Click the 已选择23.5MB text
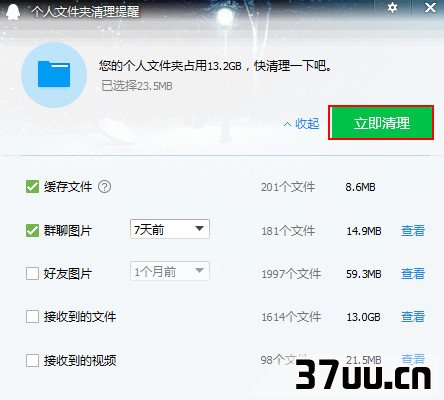The width and height of the screenshot is (444, 400). tap(137, 86)
